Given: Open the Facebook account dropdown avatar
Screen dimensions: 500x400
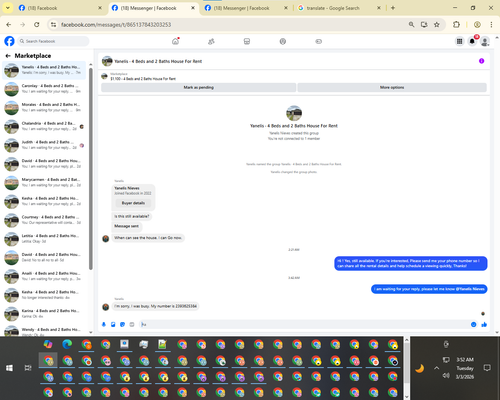Looking at the screenshot, I should tap(485, 41).
